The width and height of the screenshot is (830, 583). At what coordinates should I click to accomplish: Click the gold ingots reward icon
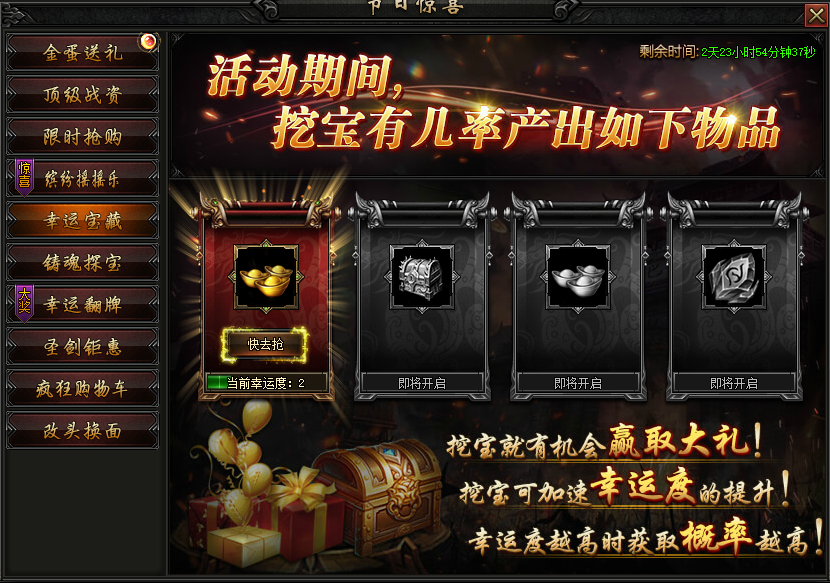[x=266, y=277]
